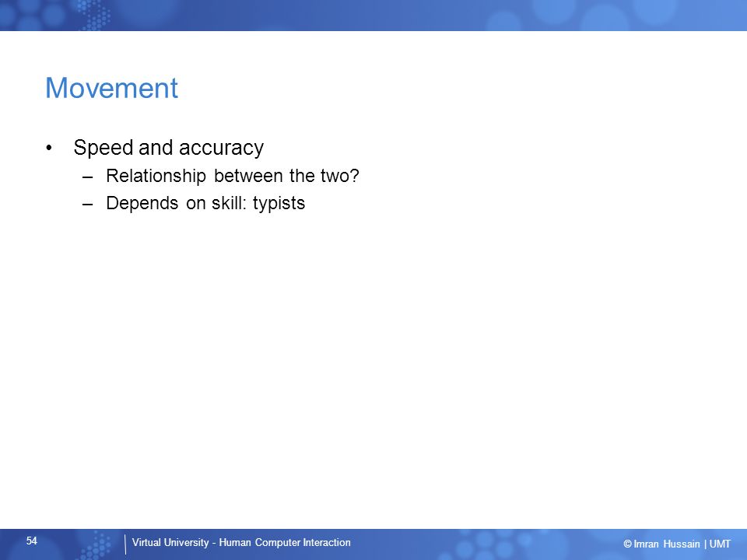
Task: Click the sub-point "Depends on skill: typists"
Action: click(205, 203)
